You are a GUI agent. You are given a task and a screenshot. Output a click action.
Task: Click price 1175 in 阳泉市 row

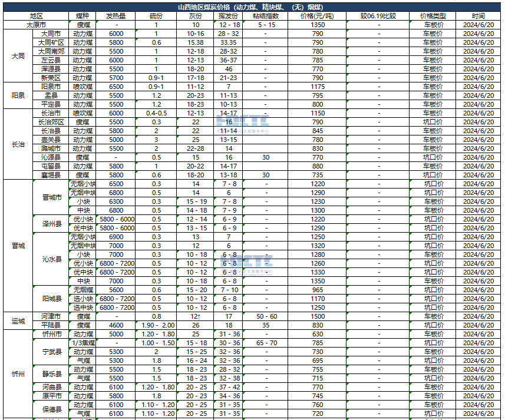[317, 87]
